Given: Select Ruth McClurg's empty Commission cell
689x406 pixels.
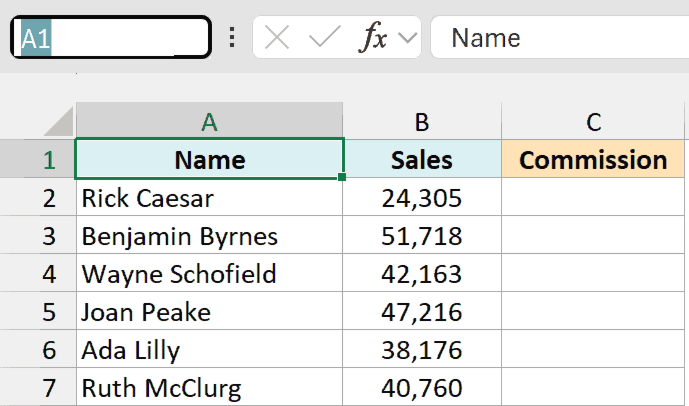Looking at the screenshot, I should pos(593,387).
